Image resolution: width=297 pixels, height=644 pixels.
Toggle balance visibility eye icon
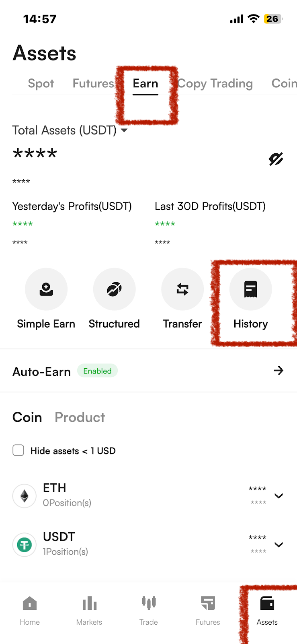(276, 159)
